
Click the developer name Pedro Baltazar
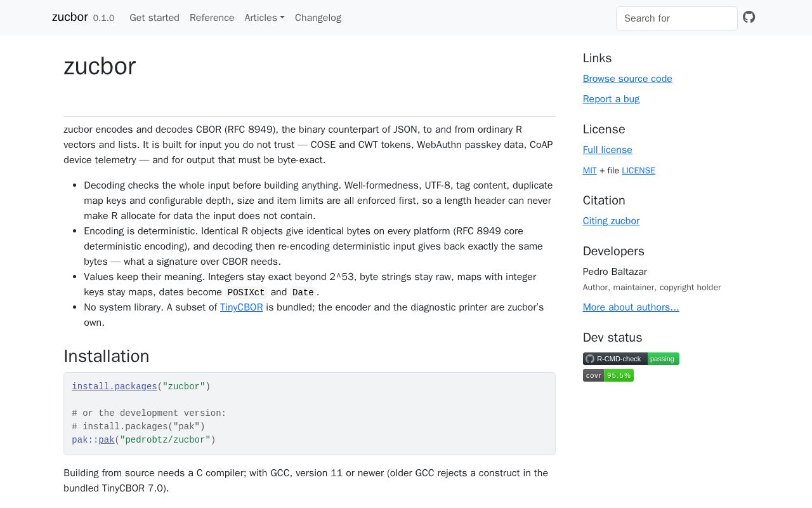615,272
